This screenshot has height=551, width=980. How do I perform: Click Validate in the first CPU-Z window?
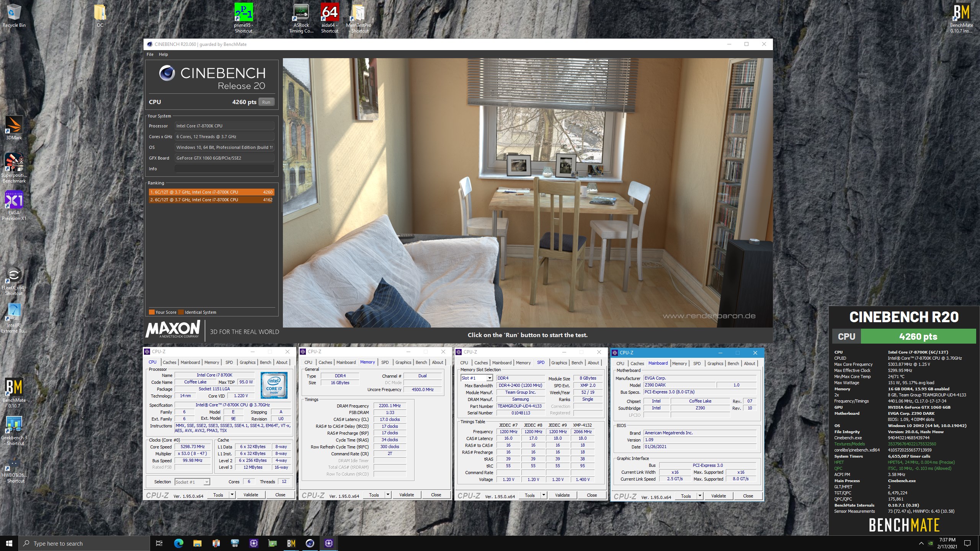(251, 495)
